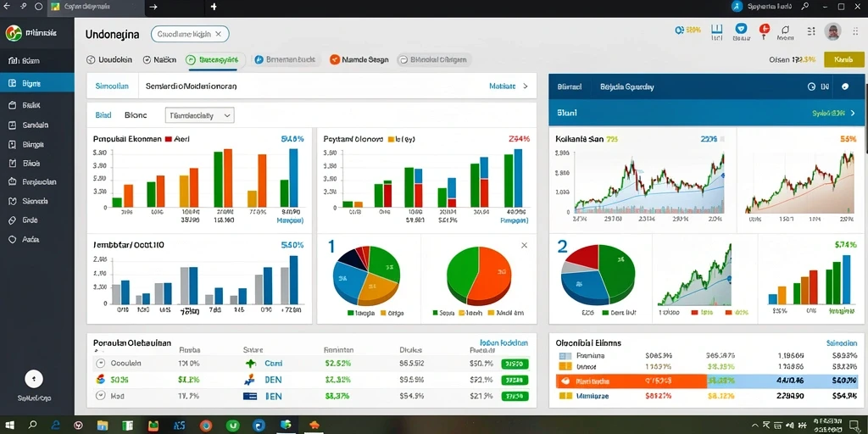The height and width of the screenshot is (434, 868).
Task: Switch to the Uoudekin tab
Action: (109, 59)
